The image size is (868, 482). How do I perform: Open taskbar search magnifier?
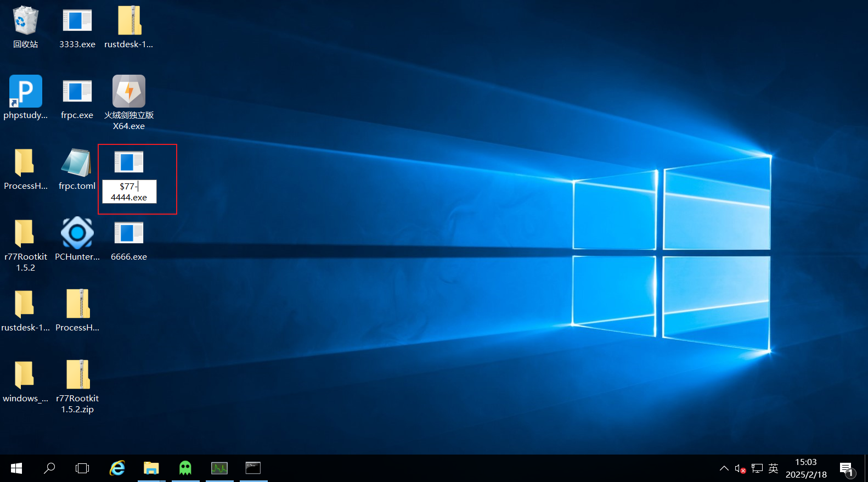[49, 468]
